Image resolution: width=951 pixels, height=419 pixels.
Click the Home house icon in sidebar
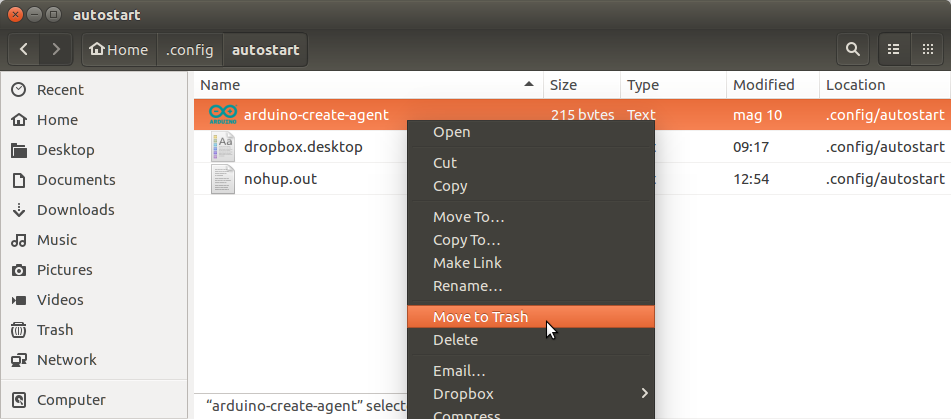pyautogui.click(x=19, y=119)
